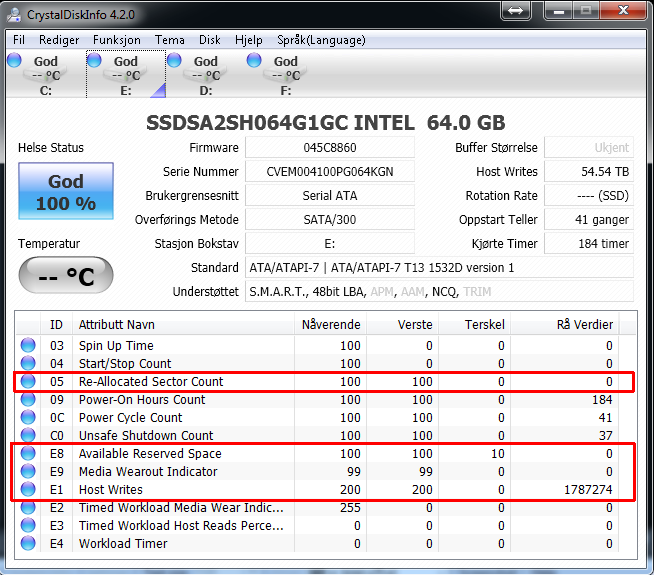The image size is (654, 575).
Task: Select the Re-Allocated Sector Count attribute name
Action: click(151, 382)
